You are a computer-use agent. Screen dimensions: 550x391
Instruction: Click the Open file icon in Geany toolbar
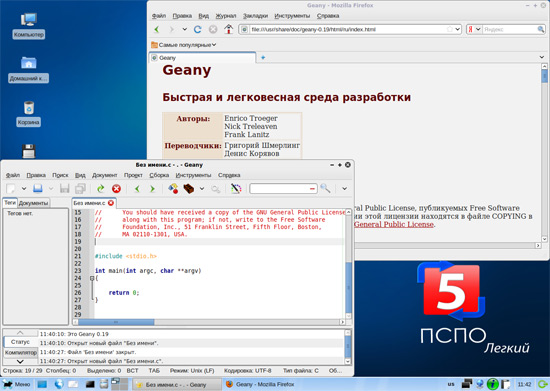pos(38,189)
